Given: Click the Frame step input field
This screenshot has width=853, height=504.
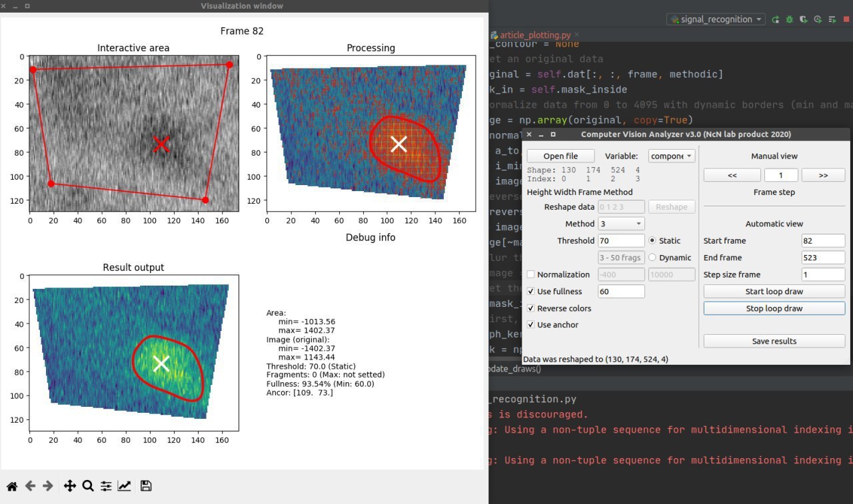Looking at the screenshot, I should tap(781, 175).
